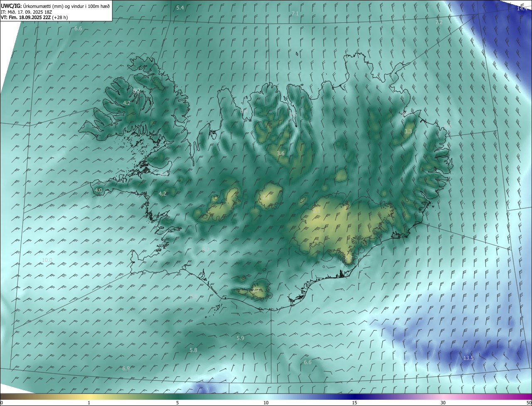
Task: Click the legend tick labeled 15
Action: [355, 403]
